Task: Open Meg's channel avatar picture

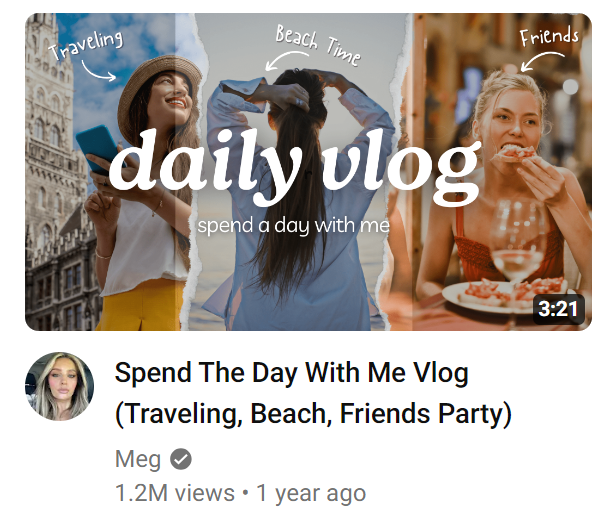Action: 59,386
